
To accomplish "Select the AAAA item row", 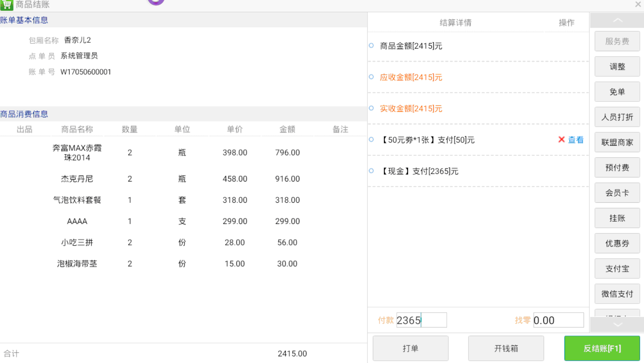I will point(183,221).
